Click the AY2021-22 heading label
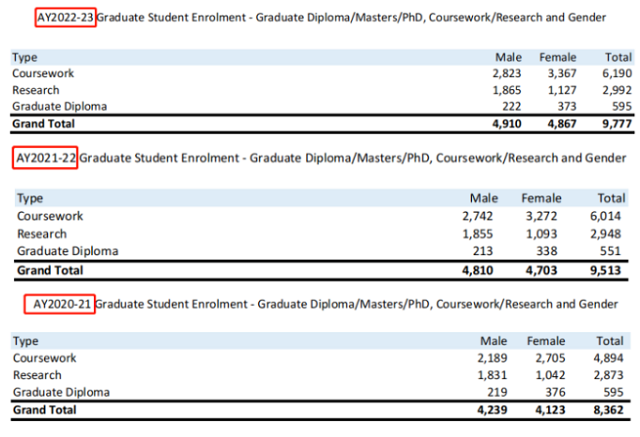640x437 pixels. pyautogui.click(x=46, y=158)
